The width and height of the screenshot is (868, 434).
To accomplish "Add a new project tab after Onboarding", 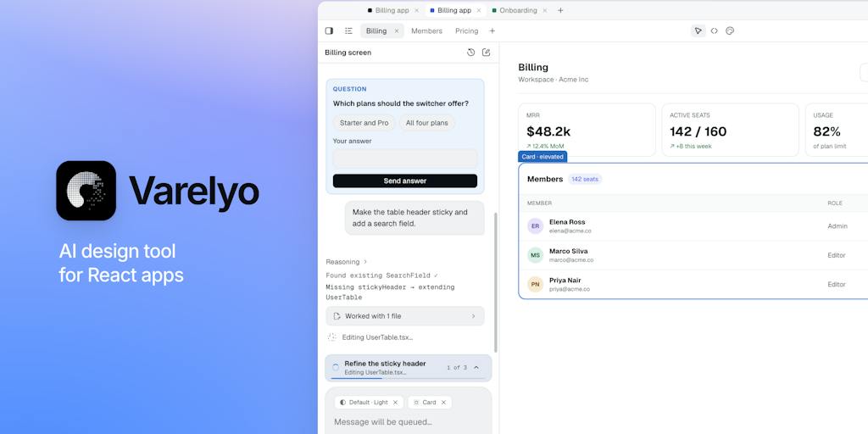I will (x=560, y=10).
